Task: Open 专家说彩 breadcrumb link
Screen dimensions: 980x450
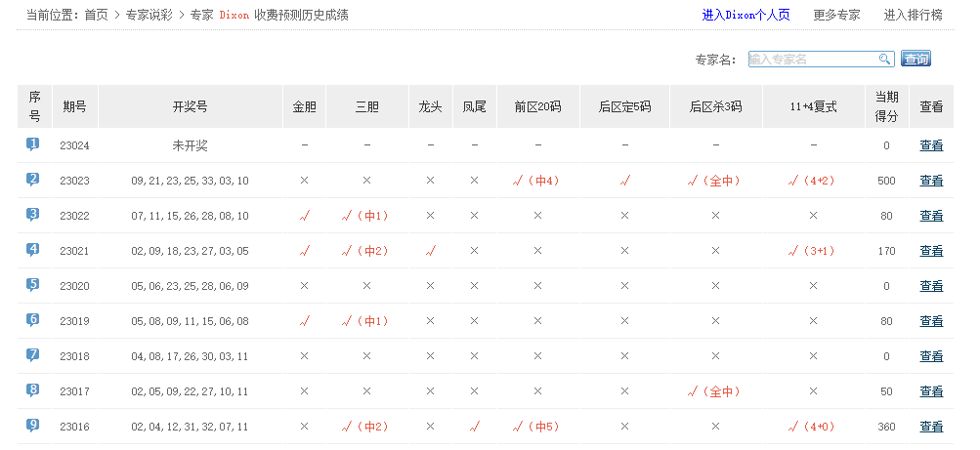Action: [x=149, y=15]
